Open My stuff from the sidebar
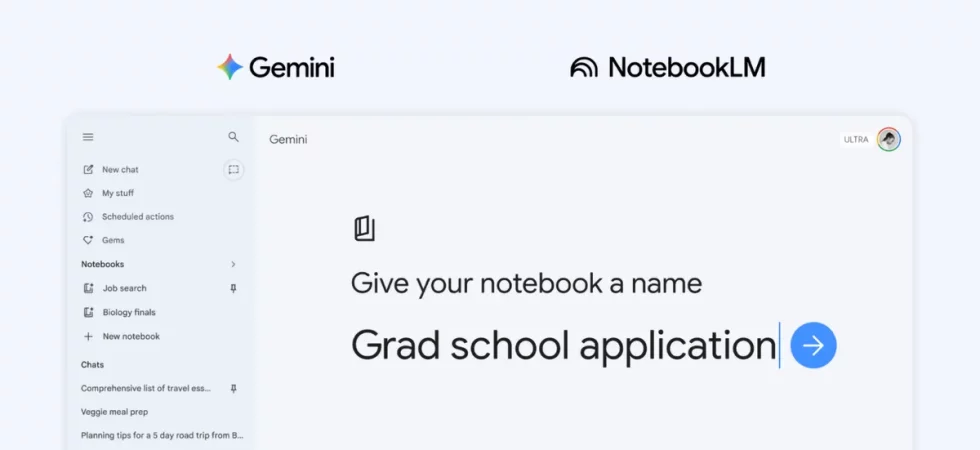The image size is (980, 450). click(117, 193)
